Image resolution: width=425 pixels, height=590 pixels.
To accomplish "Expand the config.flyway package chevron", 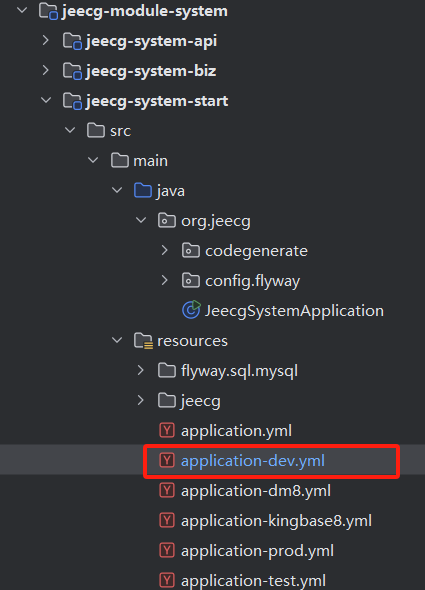I will point(165,280).
